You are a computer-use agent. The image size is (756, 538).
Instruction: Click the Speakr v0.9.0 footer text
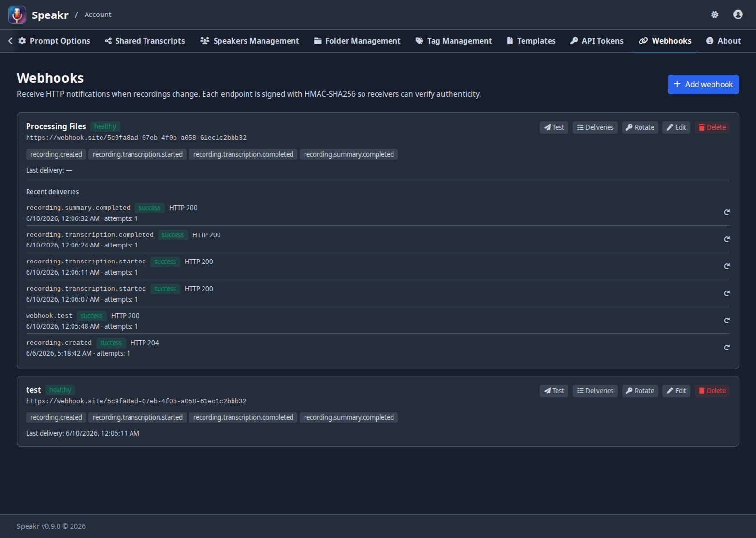51,526
